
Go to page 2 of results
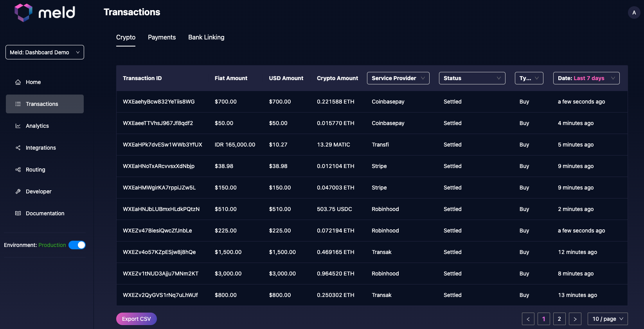[x=559, y=319]
